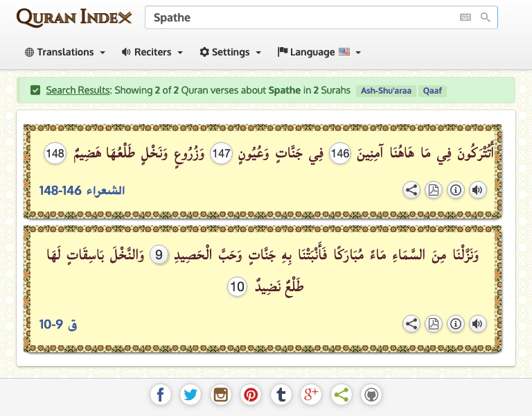Click the GitHub icon in footer
This screenshot has height=416, width=532.
tap(371, 395)
